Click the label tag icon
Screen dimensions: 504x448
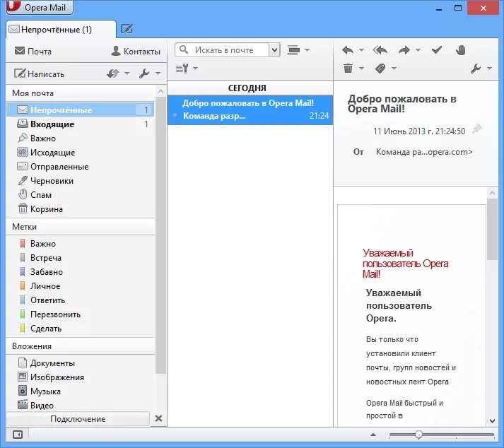380,68
